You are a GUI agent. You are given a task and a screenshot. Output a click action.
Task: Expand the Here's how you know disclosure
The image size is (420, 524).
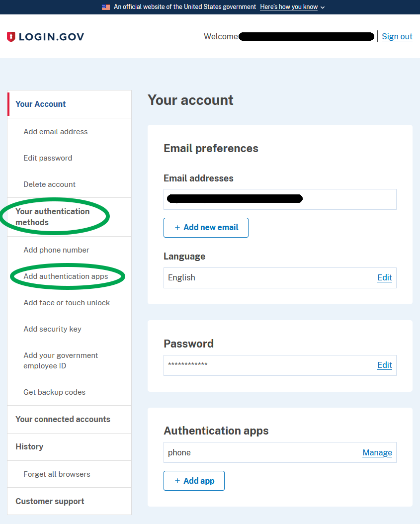(x=288, y=7)
